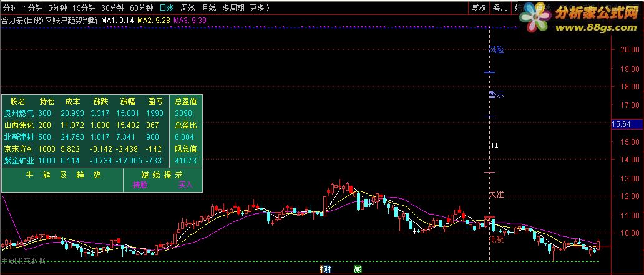644x275 pixels.
Task: Click the ratio value 6.084
Action: (184, 137)
